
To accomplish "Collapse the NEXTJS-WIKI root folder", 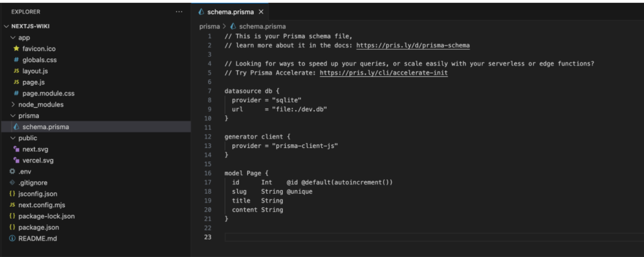I will [x=7, y=27].
